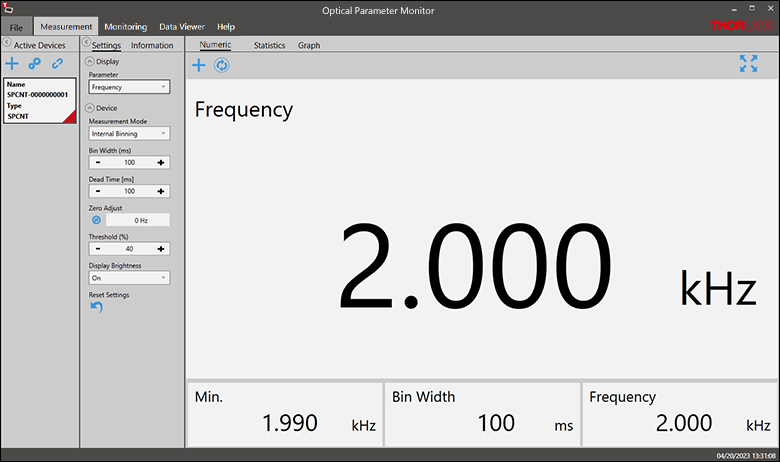Screen dimensions: 780x462
Task: Open the Monitoring menu tab
Action: tap(125, 26)
